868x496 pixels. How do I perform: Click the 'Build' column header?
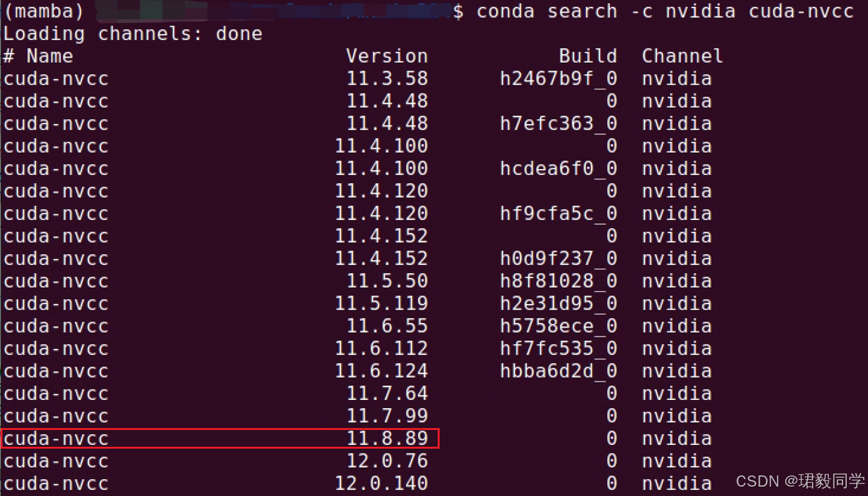point(588,55)
